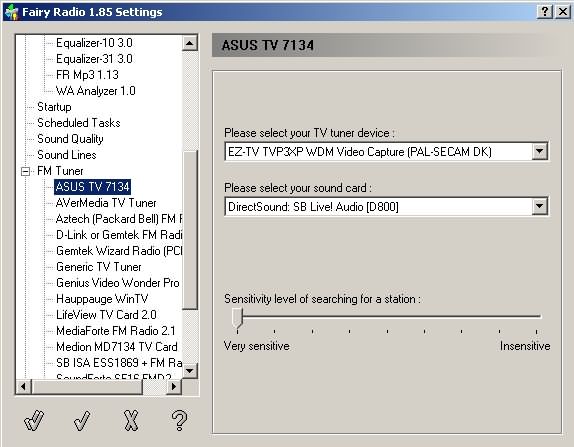Click the 'Sensitivity level of searching' label
Viewport: 574px width, 447px height.
pos(322,299)
